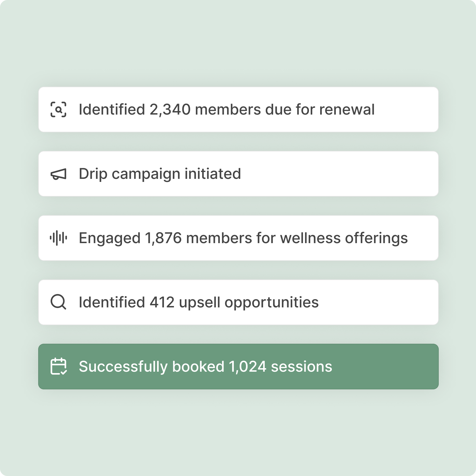Click the number 1,024 in green card
The width and height of the screenshot is (476, 476).
tap(247, 366)
